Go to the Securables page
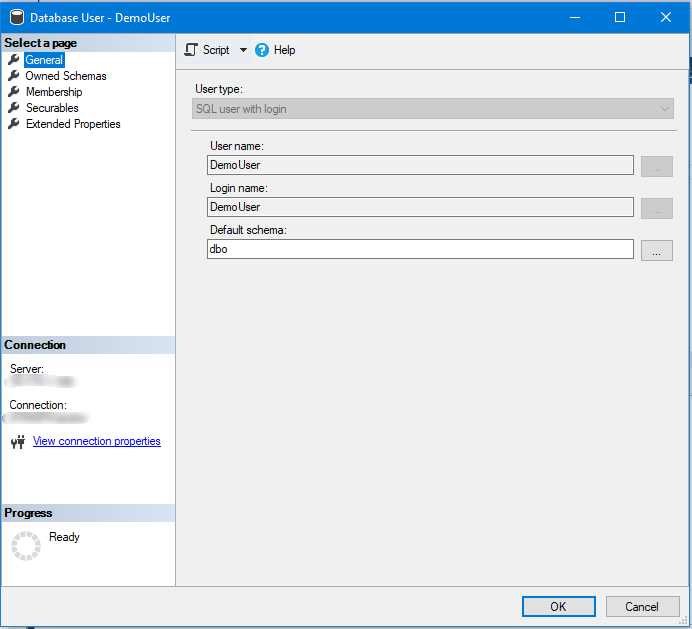Screen dimensions: 692x629 click(x=52, y=108)
